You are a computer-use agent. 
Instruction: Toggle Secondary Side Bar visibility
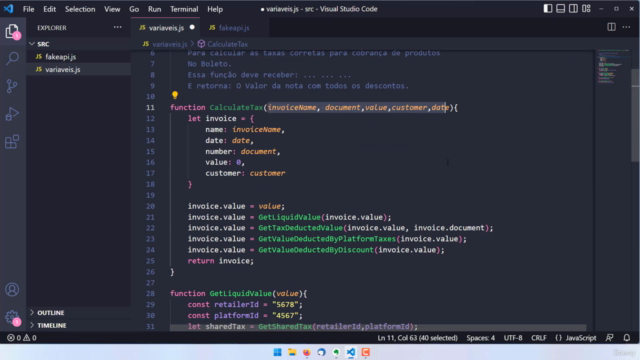(x=573, y=9)
